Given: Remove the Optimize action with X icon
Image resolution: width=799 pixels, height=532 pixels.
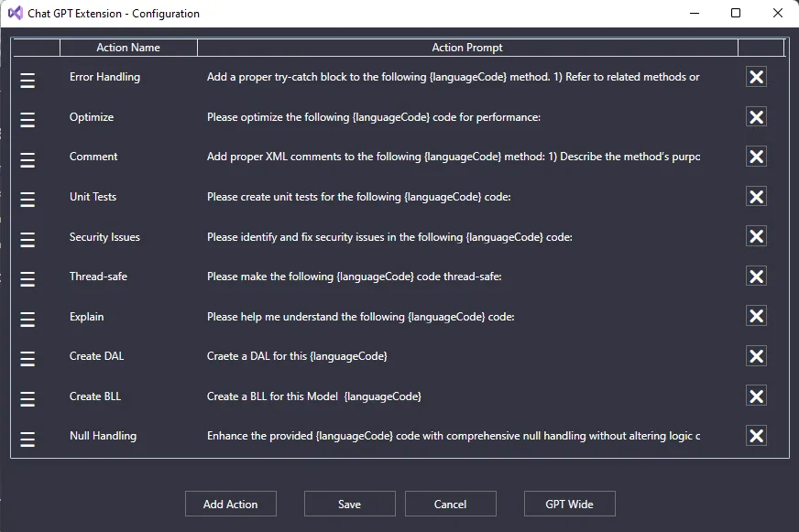Looking at the screenshot, I should coord(756,117).
